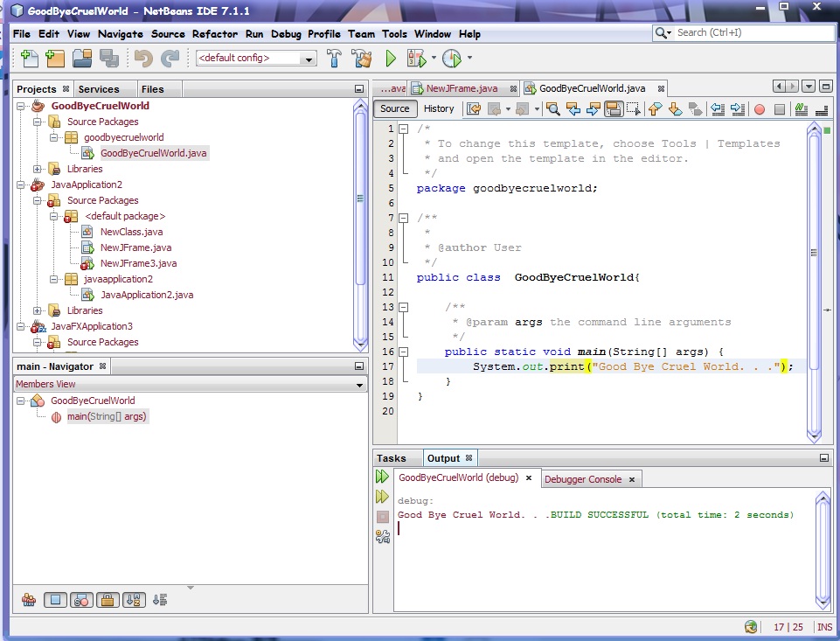Open the Refactor menu
The image size is (840, 641).
(215, 34)
